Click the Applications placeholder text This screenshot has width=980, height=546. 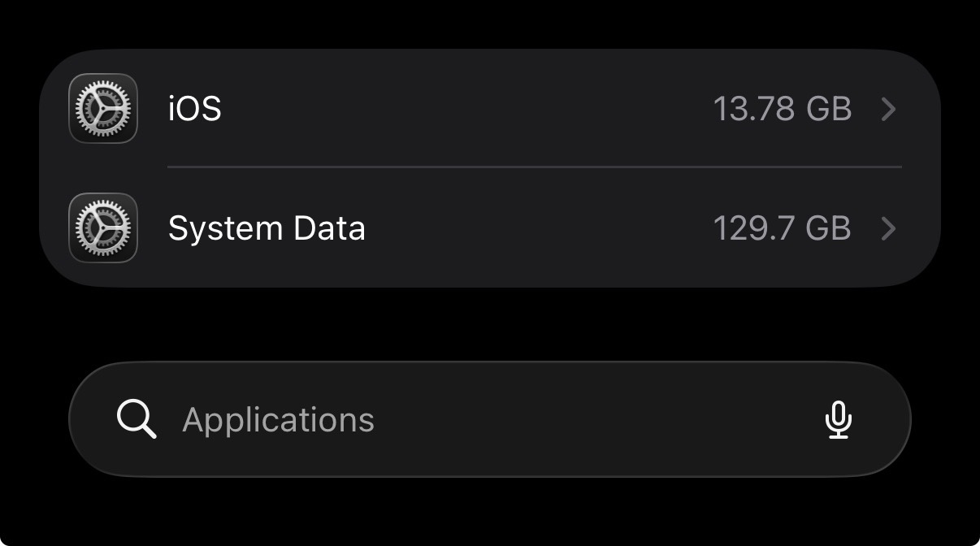pyautogui.click(x=278, y=420)
